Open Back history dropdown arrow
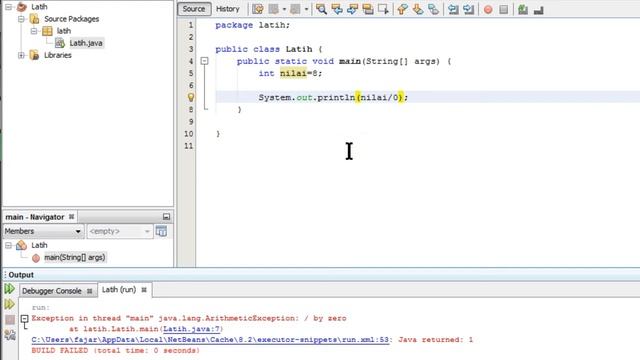 (x=284, y=9)
